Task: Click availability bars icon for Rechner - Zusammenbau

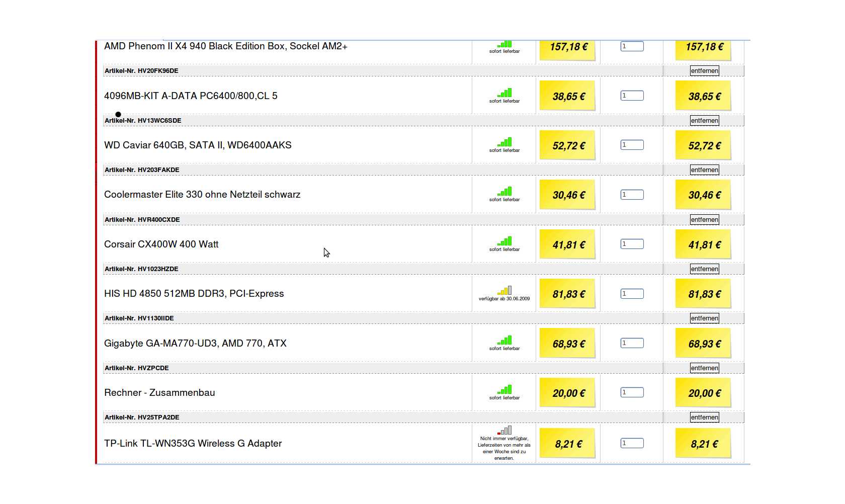Action: (x=504, y=389)
